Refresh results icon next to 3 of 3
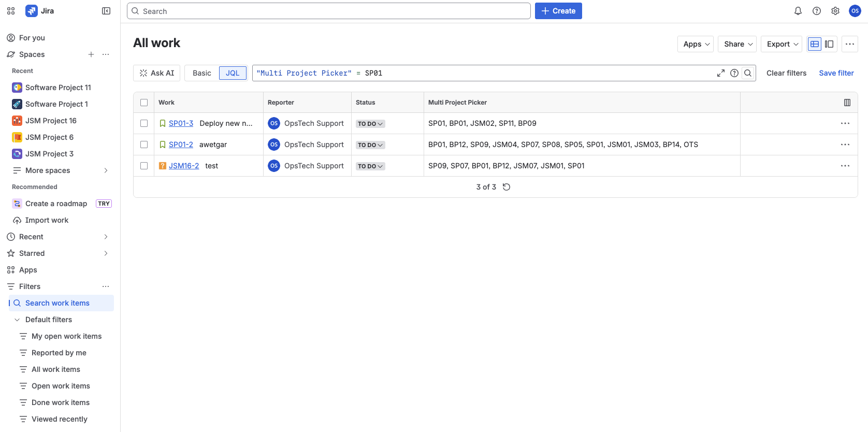The height and width of the screenshot is (432, 868). click(507, 187)
